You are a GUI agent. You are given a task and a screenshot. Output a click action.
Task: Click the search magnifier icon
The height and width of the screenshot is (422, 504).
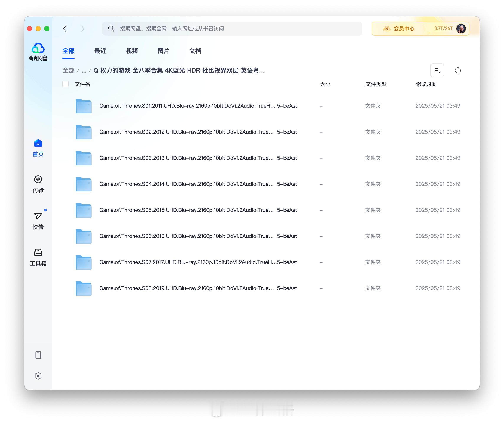(111, 29)
